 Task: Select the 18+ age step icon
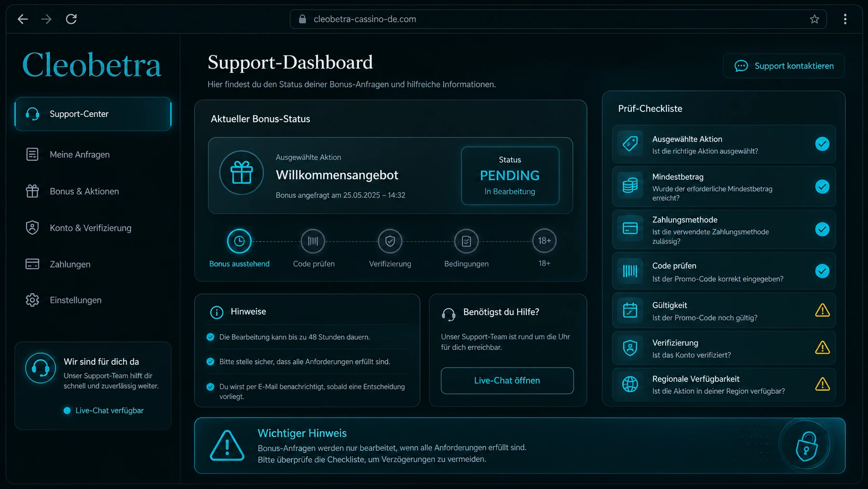tap(544, 241)
